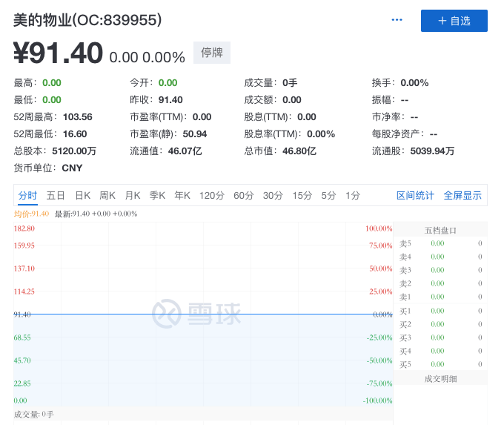Select the 1分 interval tab
The image size is (504, 425).
pyautogui.click(x=353, y=195)
